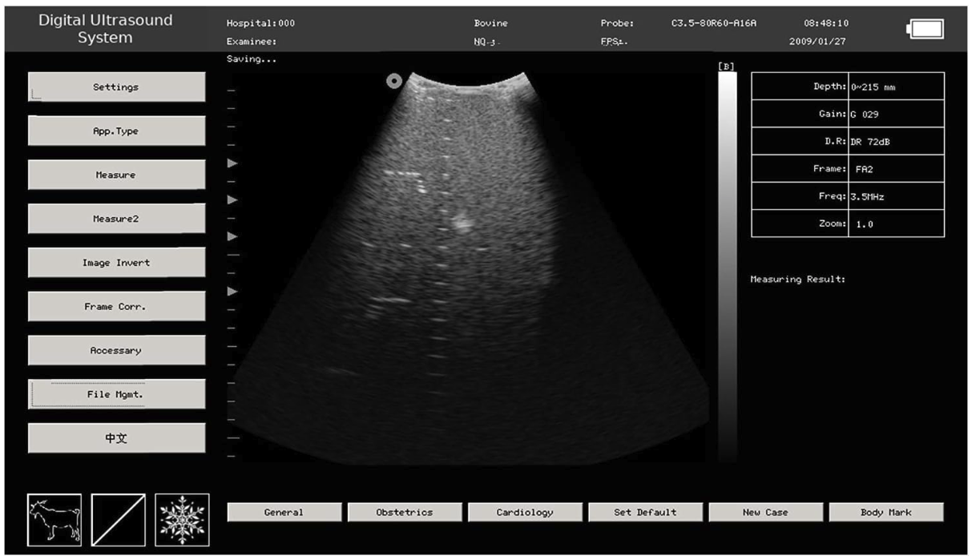Viewport: 980px width, 560px height.
Task: Switch to General mode tab
Action: 284,513
